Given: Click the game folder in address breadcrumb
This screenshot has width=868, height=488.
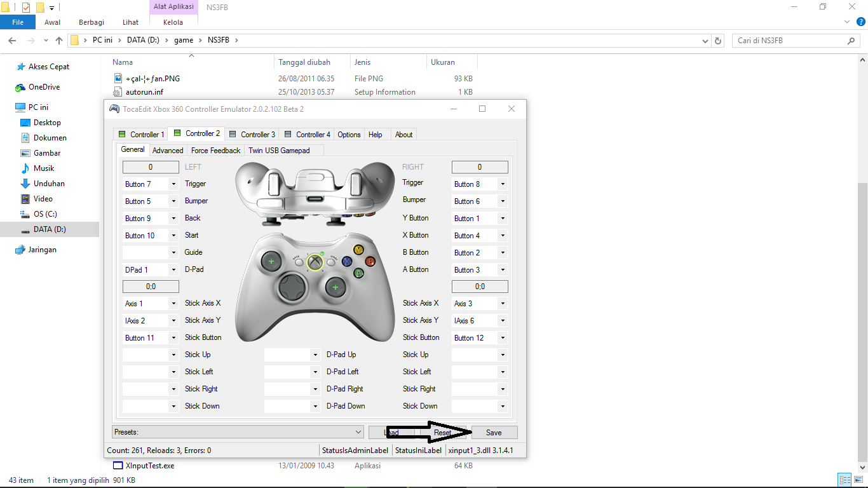Looking at the screenshot, I should 184,40.
